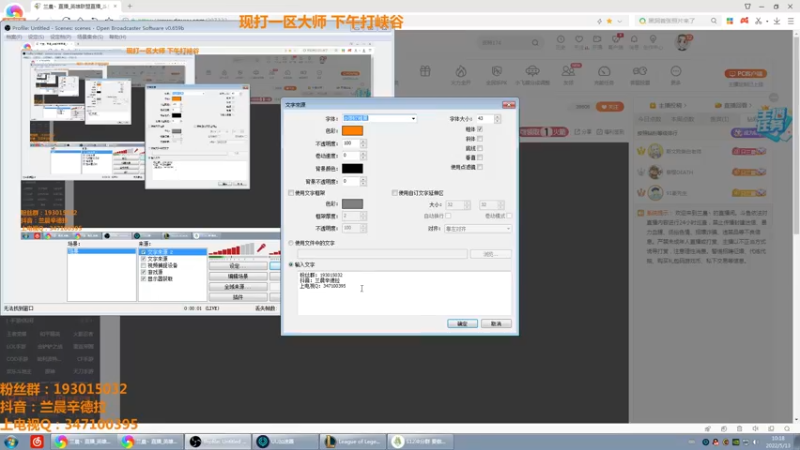Click the orange 关注 follow button
Image resolution: width=800 pixels, height=450 pixels.
[x=610, y=107]
